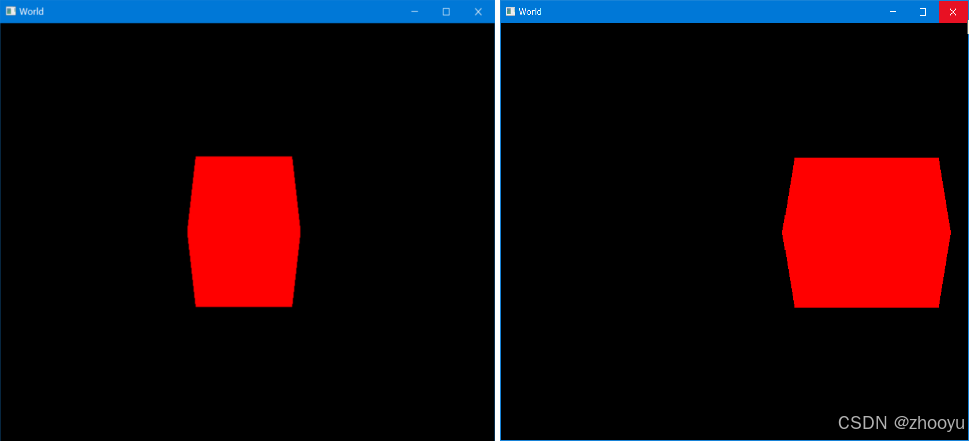The image size is (969, 441).
Task: Maximize the right World window
Action: (923, 12)
